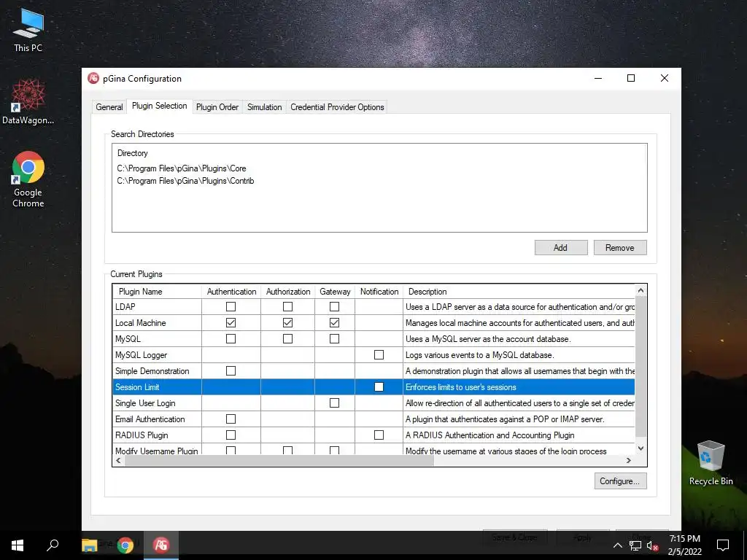Image resolution: width=747 pixels, height=560 pixels.
Task: Open taskbar search magnifier
Action: 53,545
